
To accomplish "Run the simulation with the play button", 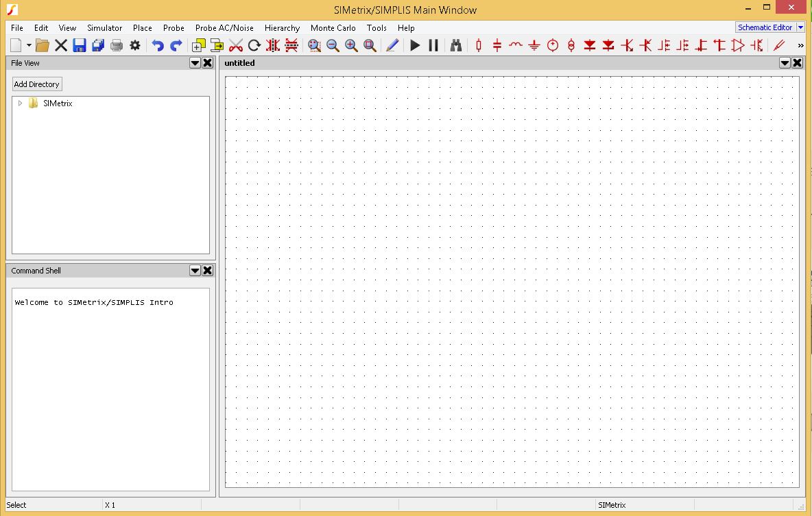I will [x=415, y=45].
